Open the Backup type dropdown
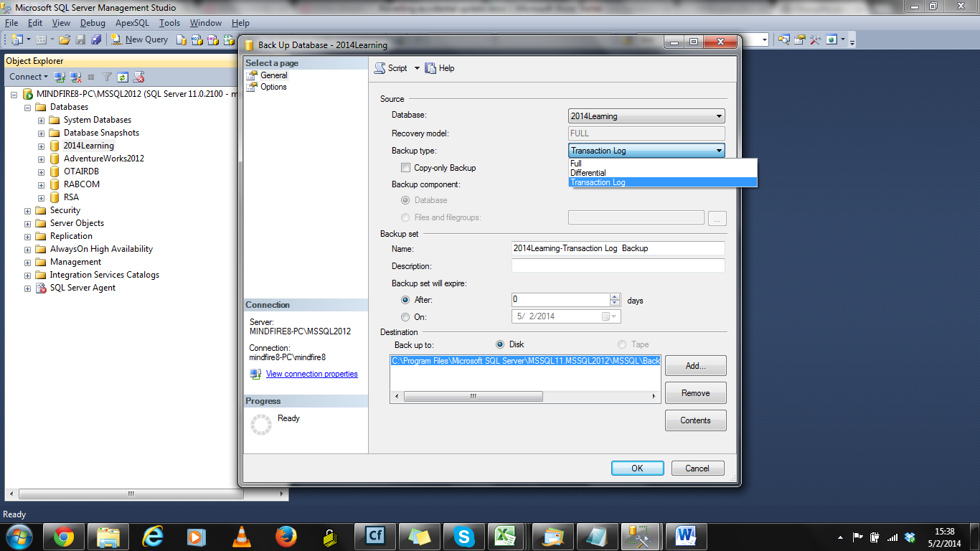The width and height of the screenshot is (980, 551). click(646, 151)
